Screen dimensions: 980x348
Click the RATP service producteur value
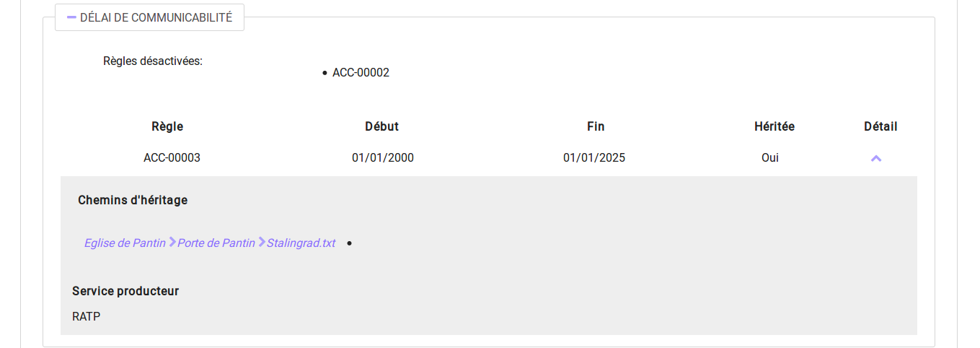pos(87,316)
